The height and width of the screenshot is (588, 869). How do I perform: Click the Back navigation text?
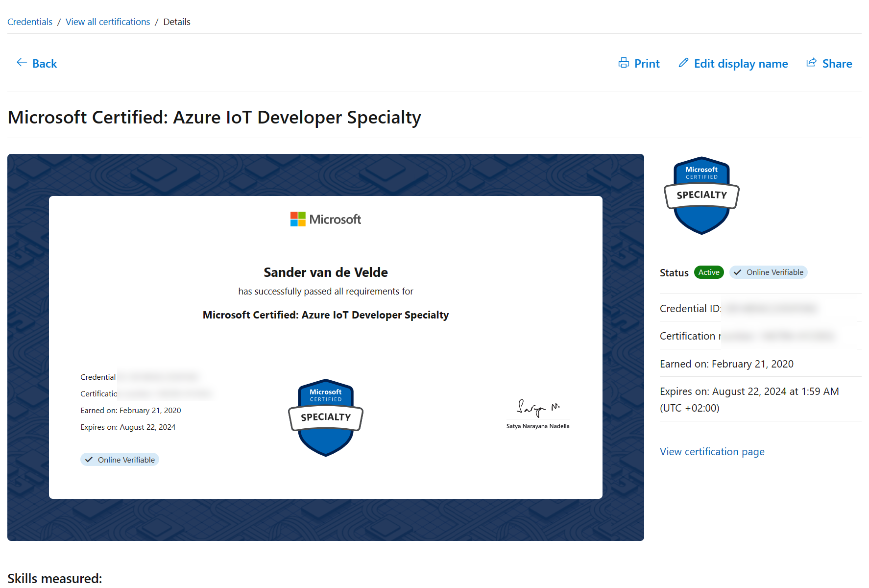(45, 63)
